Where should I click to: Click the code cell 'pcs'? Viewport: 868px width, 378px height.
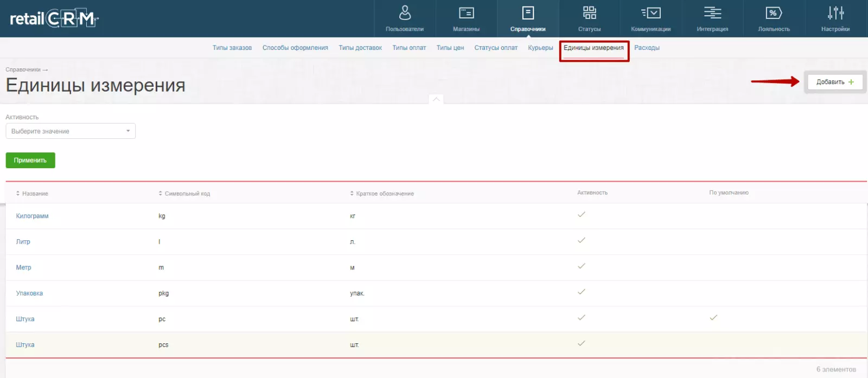(x=163, y=345)
